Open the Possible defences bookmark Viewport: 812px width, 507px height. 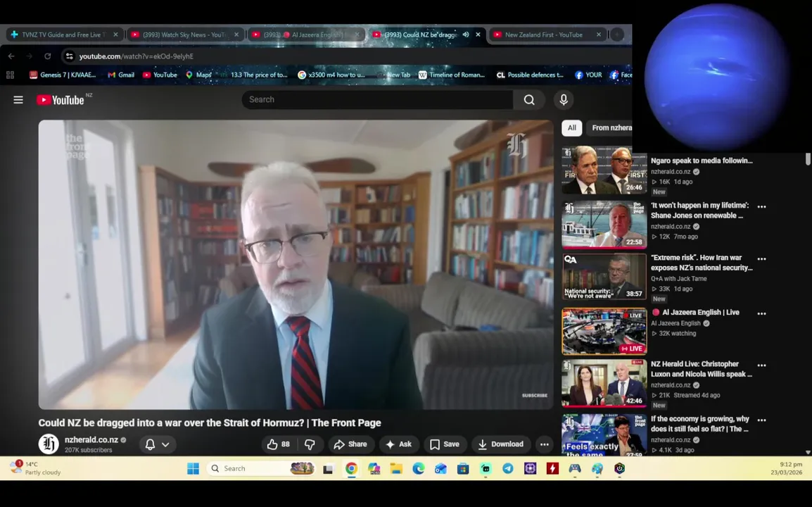pos(530,75)
